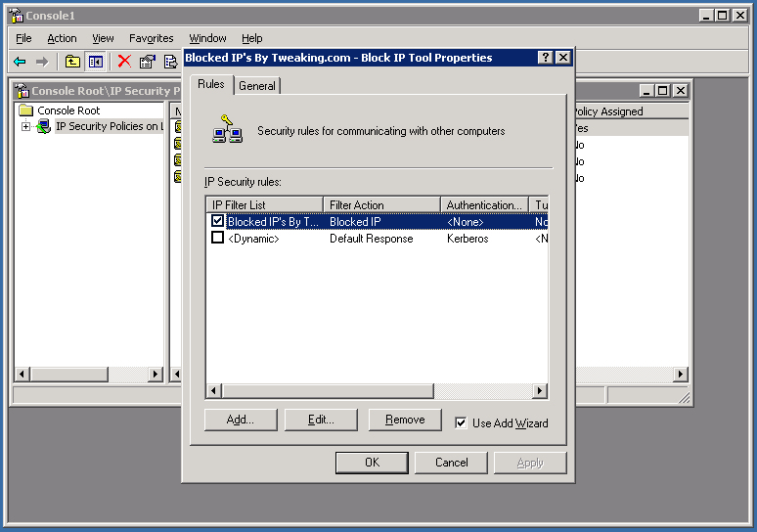
Task: Enable the Dynamic default response rule checkbox
Action: [x=217, y=239]
